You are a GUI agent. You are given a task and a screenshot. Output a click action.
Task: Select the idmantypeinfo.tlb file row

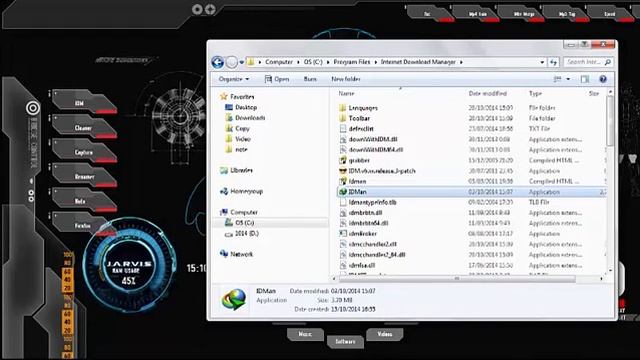click(471, 202)
